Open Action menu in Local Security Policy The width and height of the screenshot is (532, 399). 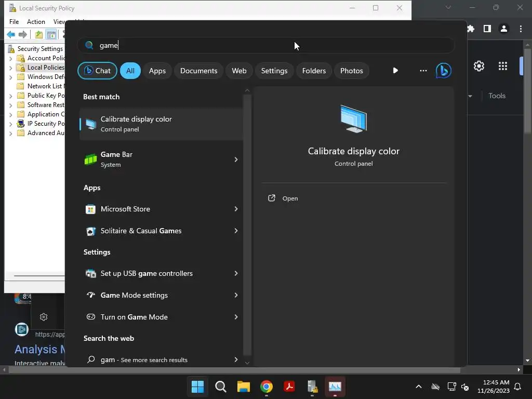click(x=36, y=22)
